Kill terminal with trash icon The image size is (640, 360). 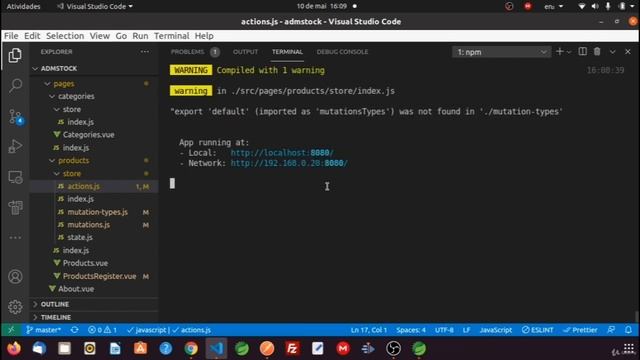pos(597,52)
